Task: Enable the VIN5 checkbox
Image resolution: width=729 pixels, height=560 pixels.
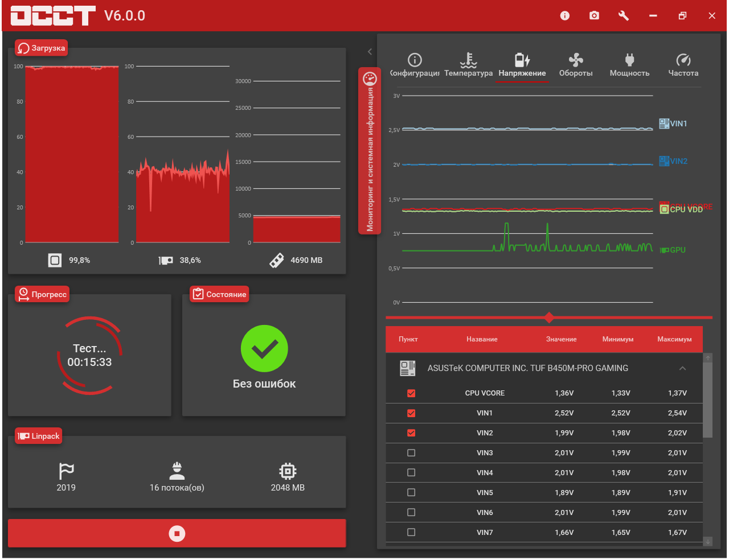Action: coord(411,493)
